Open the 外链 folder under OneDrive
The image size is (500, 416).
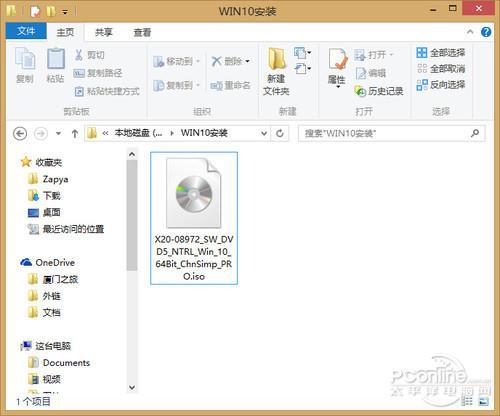point(44,296)
